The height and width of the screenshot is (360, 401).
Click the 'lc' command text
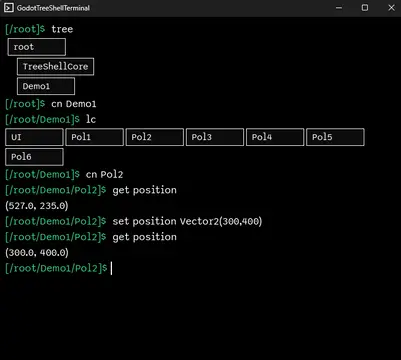[91, 119]
